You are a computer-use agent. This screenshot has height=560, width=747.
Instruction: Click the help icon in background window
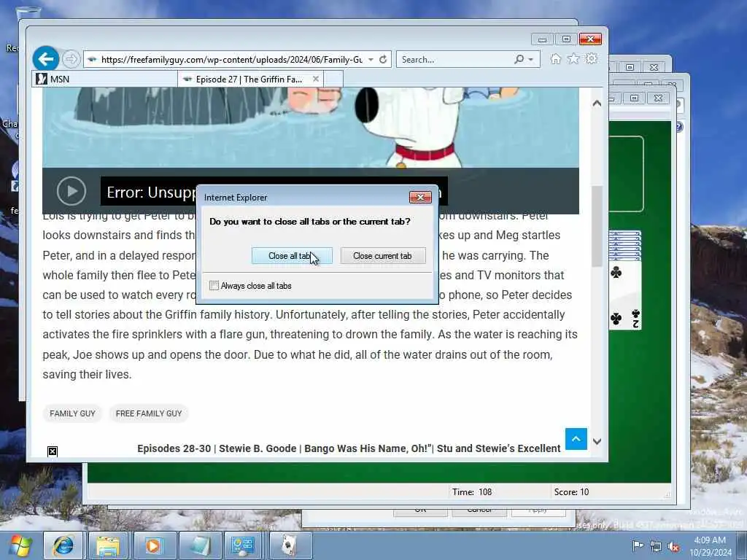pos(678,127)
